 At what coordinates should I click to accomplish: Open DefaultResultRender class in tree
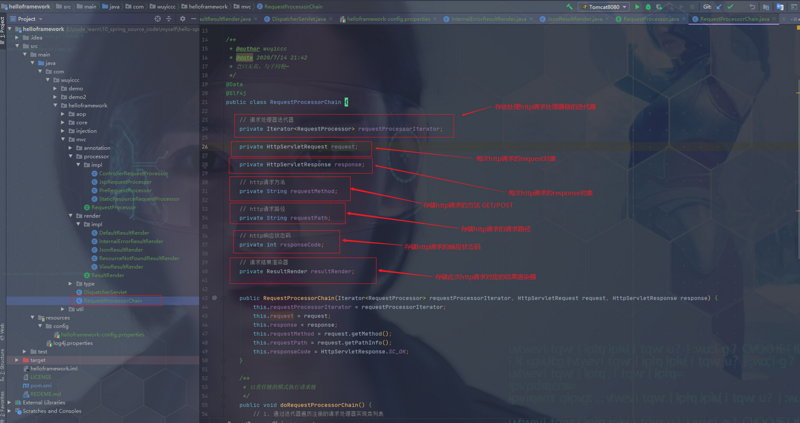click(x=124, y=233)
